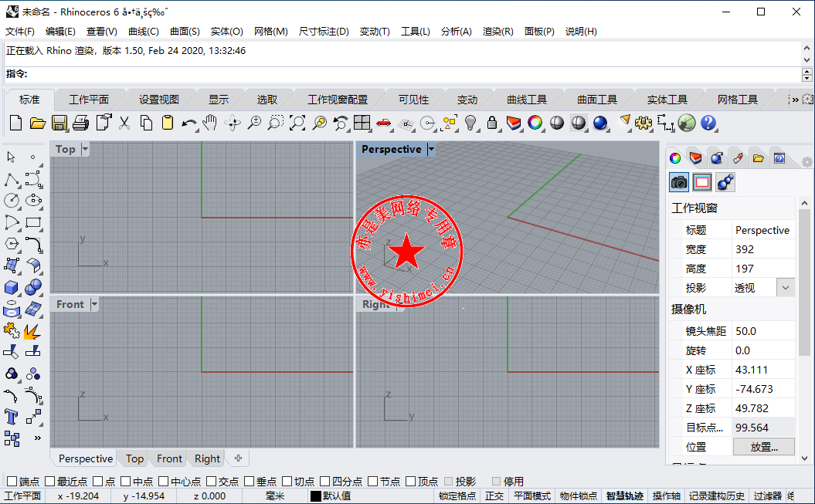The width and height of the screenshot is (815, 504).
Task: Toggle 记录建构历史 in status bar
Action: pos(716,496)
